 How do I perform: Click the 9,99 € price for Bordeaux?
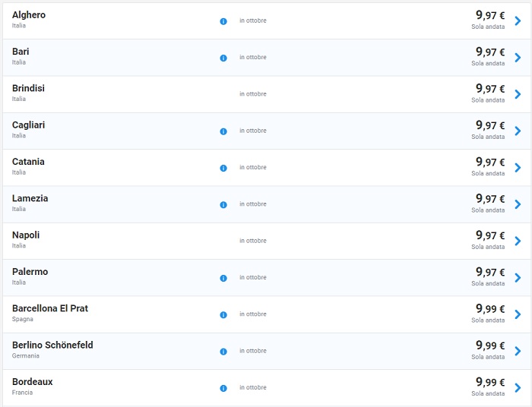coord(490,382)
